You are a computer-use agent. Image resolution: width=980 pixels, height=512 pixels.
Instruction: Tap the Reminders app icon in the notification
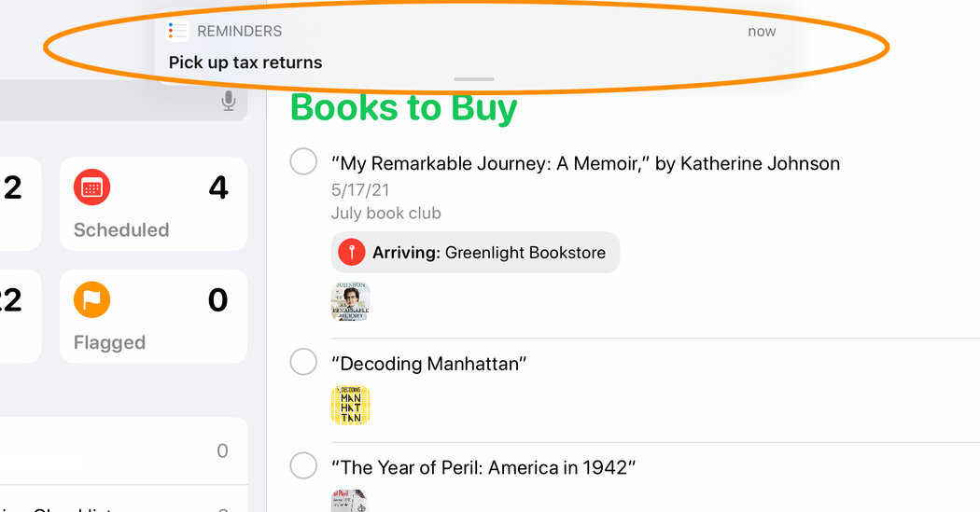coord(177,31)
